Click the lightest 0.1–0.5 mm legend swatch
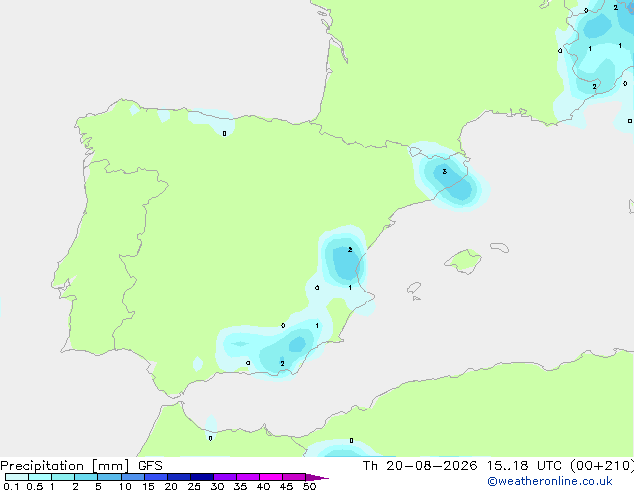Image resolution: width=634 pixels, height=490 pixels. [17, 477]
